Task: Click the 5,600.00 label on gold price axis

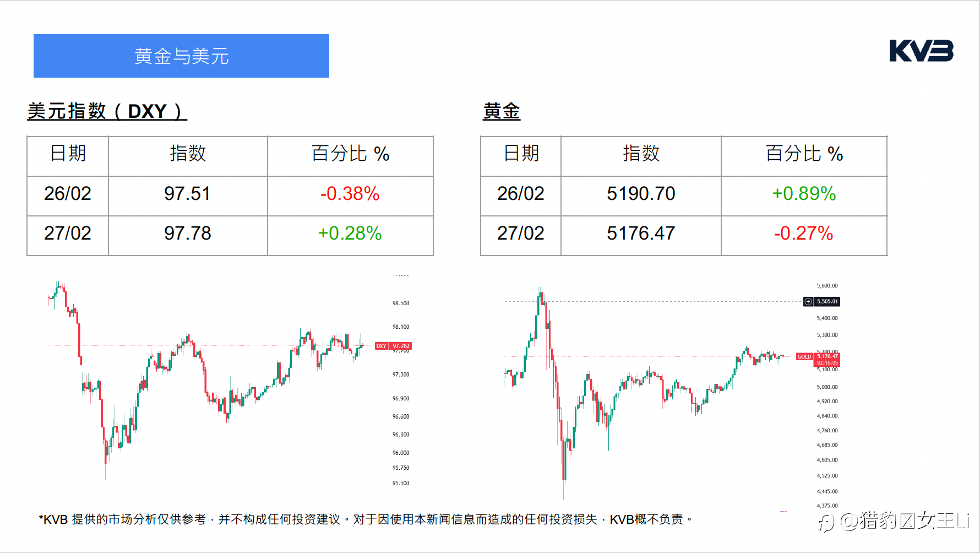Action: (827, 286)
